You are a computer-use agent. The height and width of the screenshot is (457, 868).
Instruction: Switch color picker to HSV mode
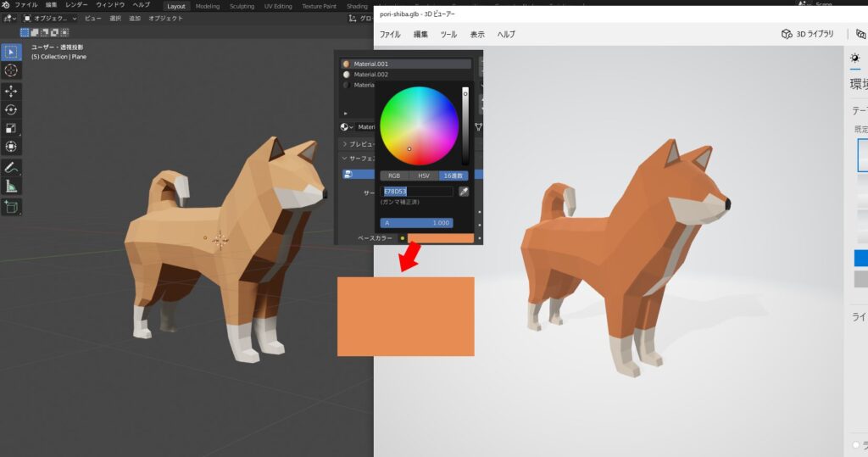(424, 176)
